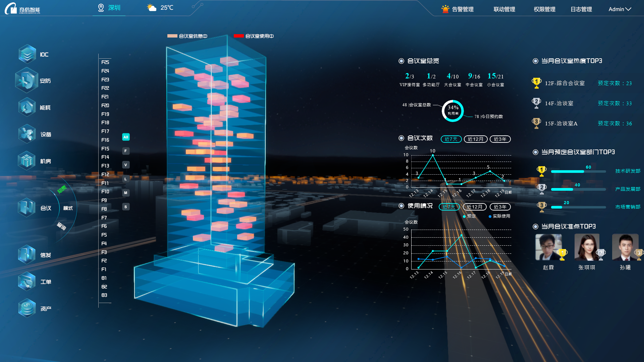Open the 机房 server room icon

[x=27, y=161]
